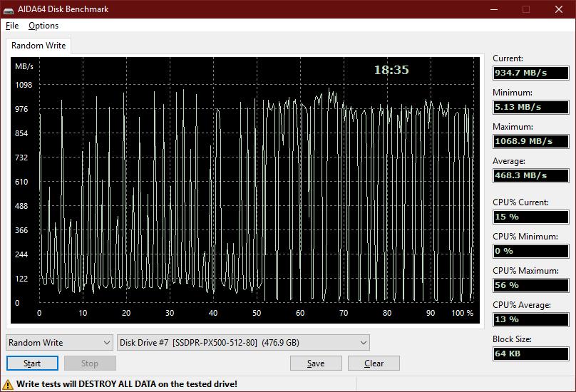
Task: Select the Random Write tab
Action: pos(38,46)
